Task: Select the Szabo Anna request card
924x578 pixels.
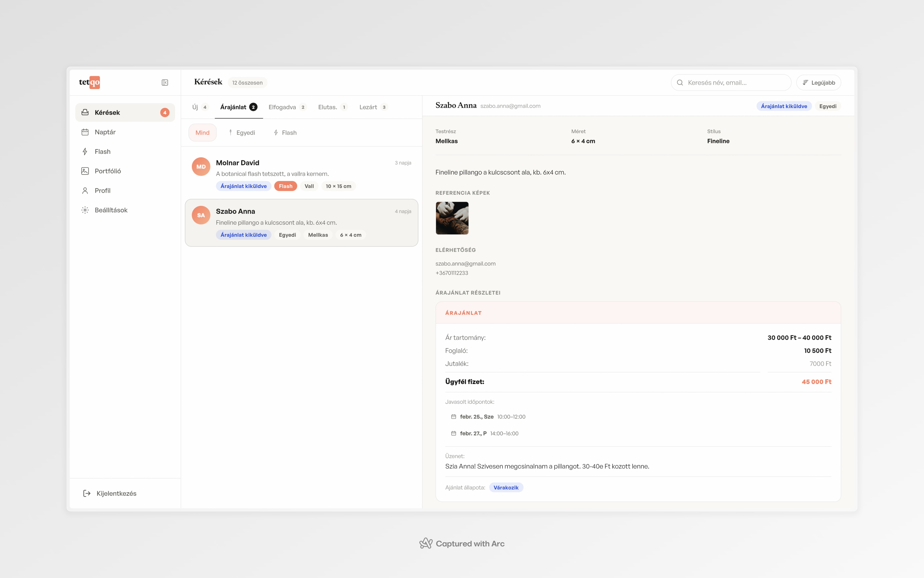Action: [301, 223]
